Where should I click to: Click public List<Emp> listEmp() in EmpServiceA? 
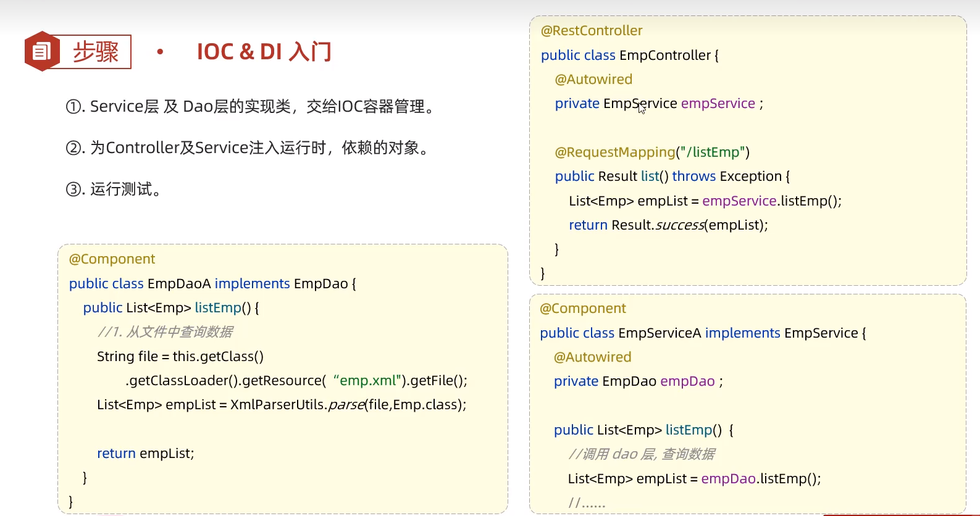pyautogui.click(x=643, y=430)
